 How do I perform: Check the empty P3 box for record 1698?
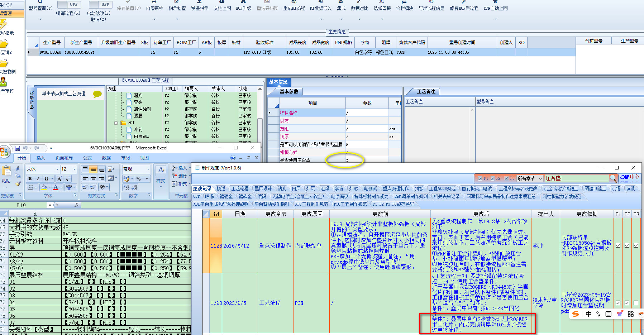[x=636, y=303]
